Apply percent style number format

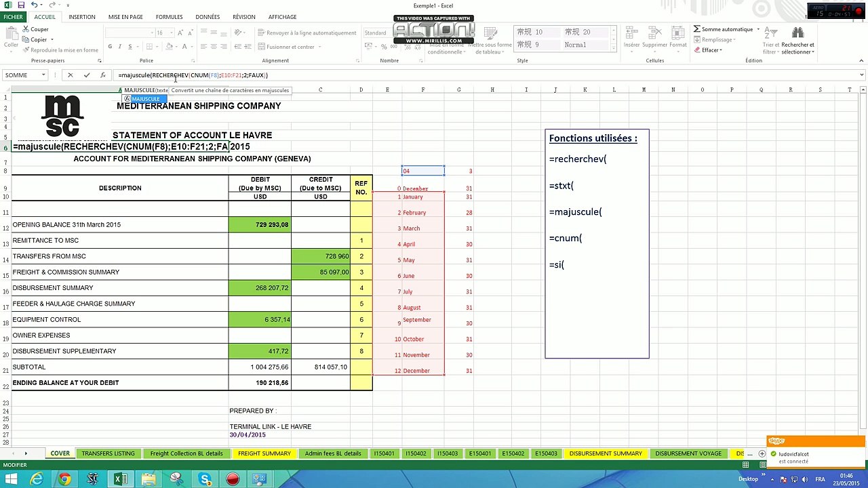click(x=384, y=47)
